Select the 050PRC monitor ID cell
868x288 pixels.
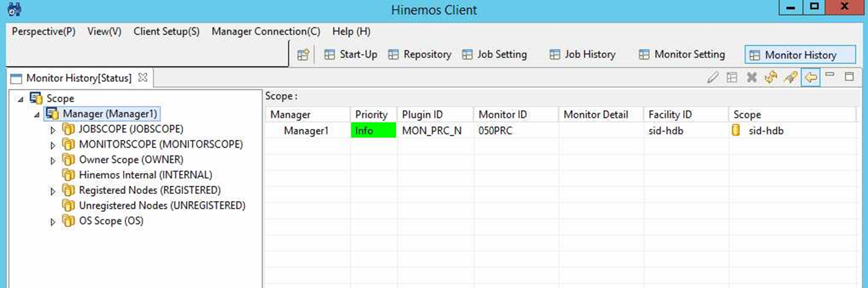click(x=516, y=130)
